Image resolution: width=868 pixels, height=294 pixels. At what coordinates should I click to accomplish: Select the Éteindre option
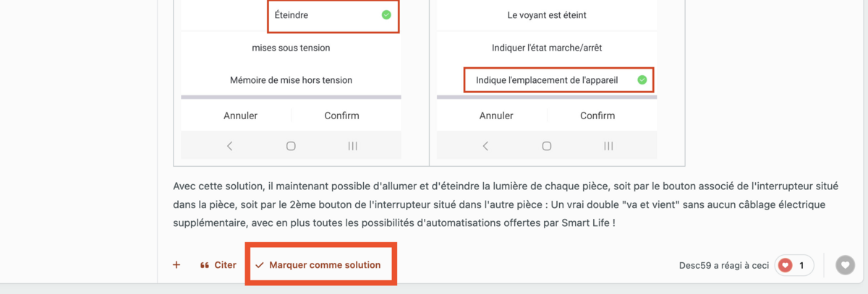pos(333,15)
